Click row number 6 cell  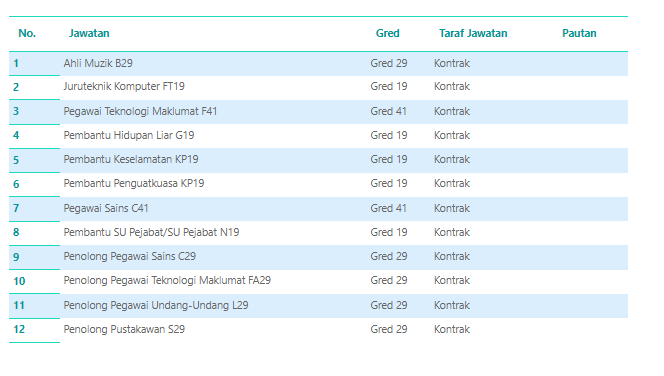(x=34, y=185)
